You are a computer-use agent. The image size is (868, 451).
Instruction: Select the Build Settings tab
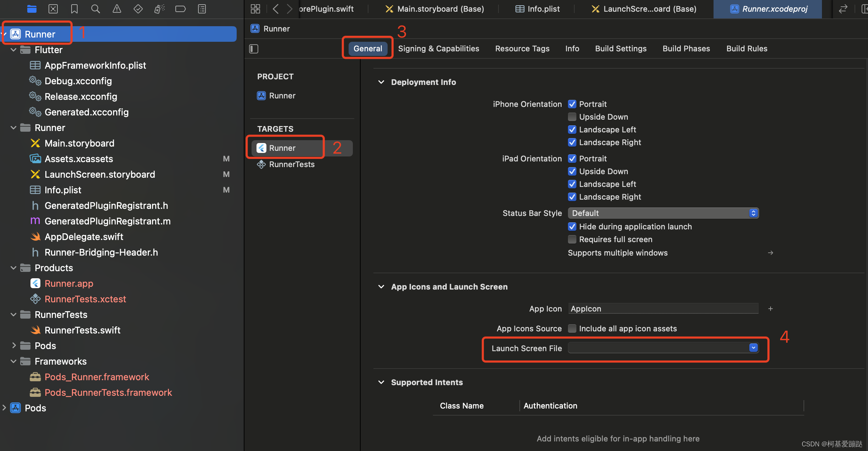click(x=621, y=48)
